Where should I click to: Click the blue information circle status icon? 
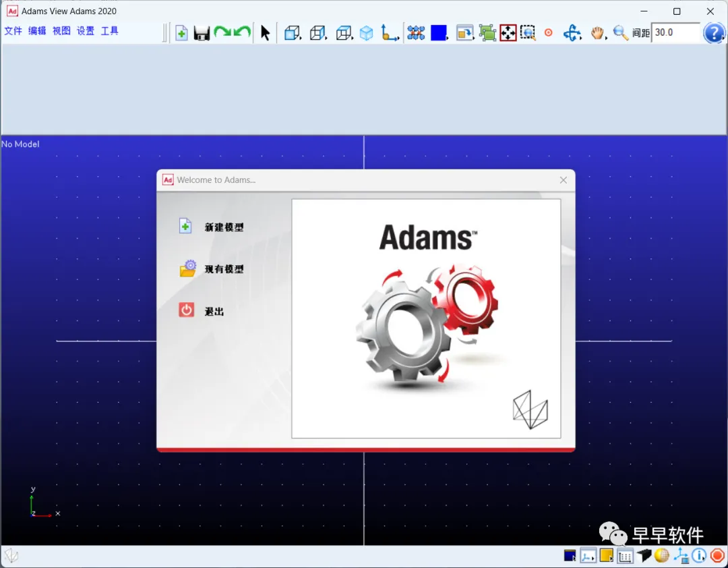pyautogui.click(x=699, y=555)
